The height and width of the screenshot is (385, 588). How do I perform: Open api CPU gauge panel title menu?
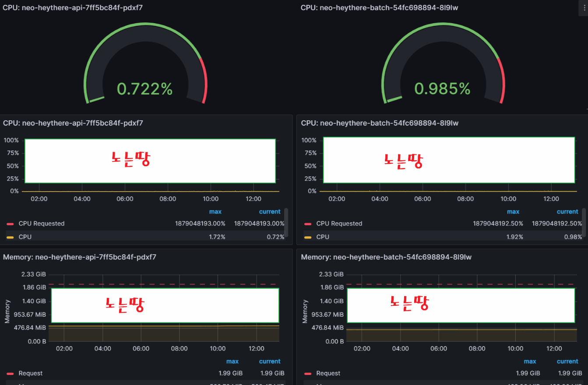tap(72, 8)
